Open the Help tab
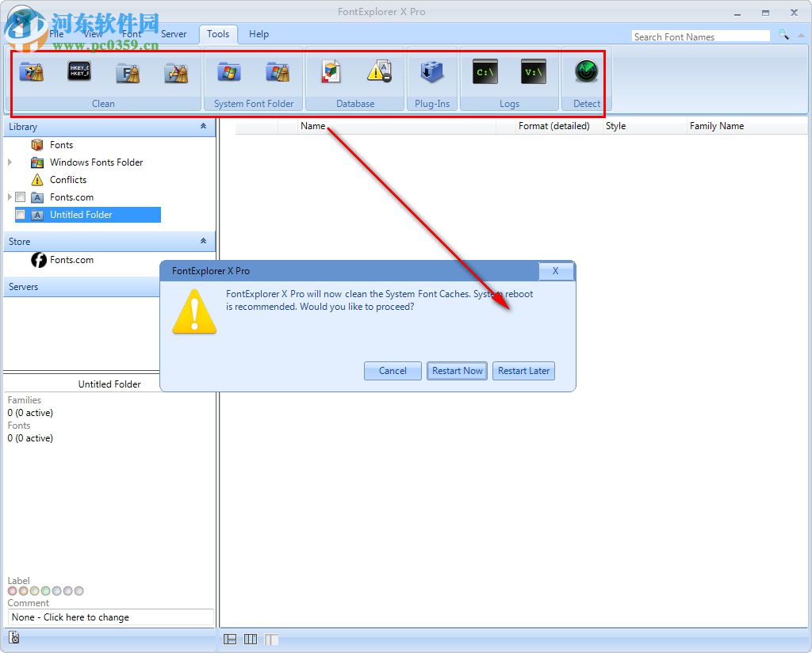The image size is (812, 653). (x=259, y=34)
